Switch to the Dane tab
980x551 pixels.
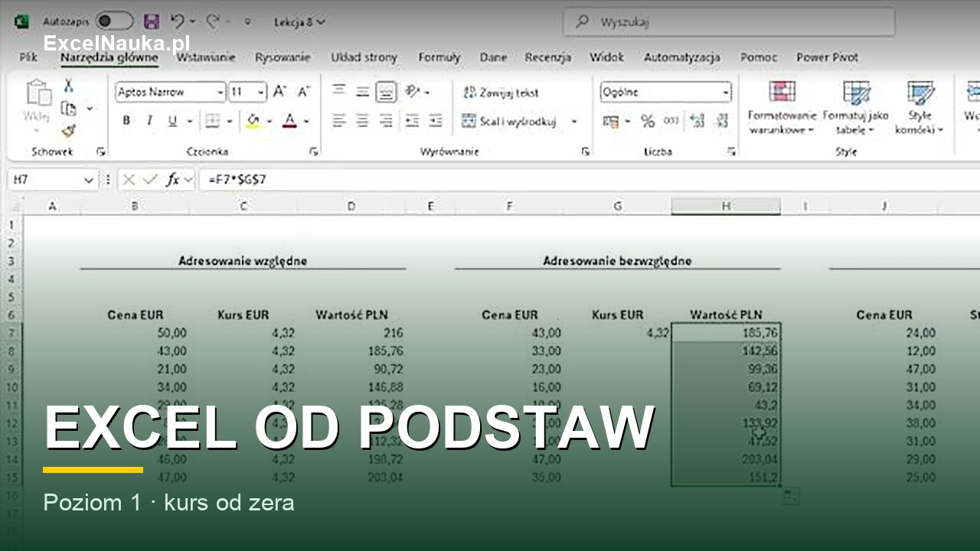pos(493,57)
